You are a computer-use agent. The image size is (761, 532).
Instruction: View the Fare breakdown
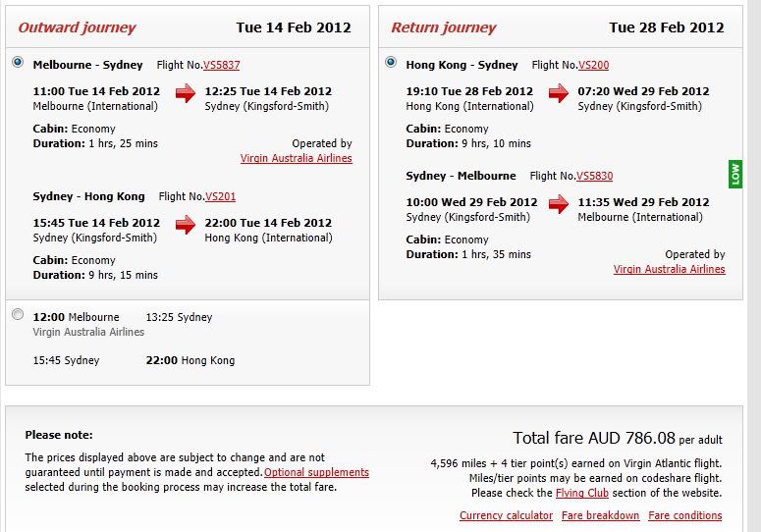600,515
